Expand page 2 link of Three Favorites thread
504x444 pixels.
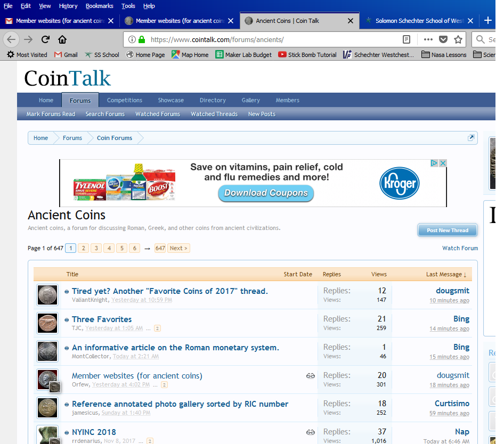click(157, 328)
